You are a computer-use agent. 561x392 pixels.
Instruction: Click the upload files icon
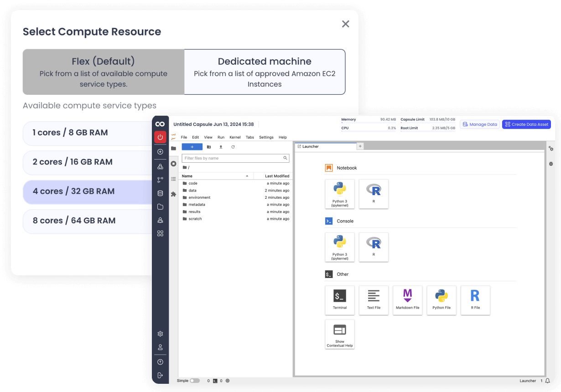click(221, 147)
